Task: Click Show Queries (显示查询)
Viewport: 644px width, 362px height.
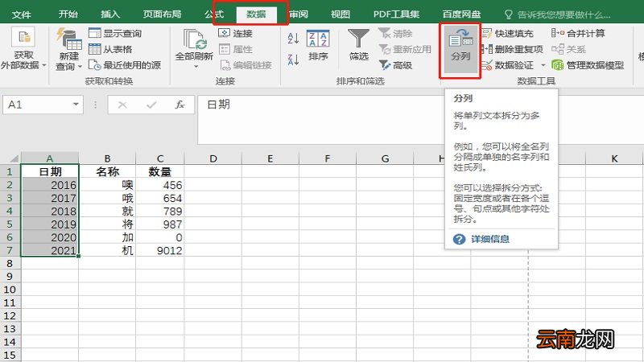Action: 115,33
